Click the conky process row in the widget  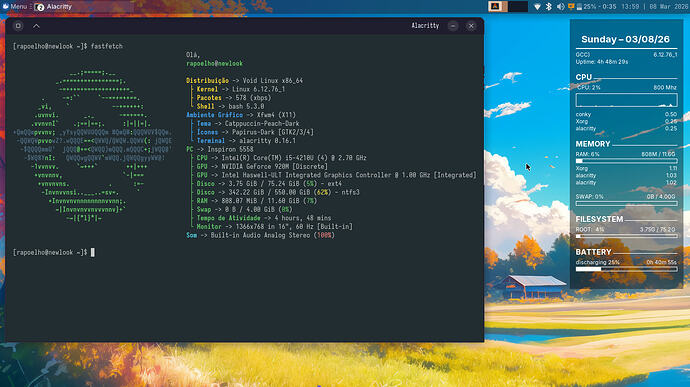(626, 114)
